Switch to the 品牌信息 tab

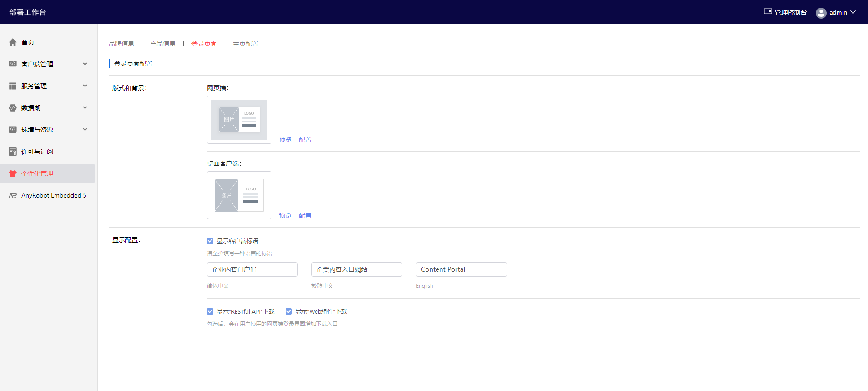click(121, 44)
